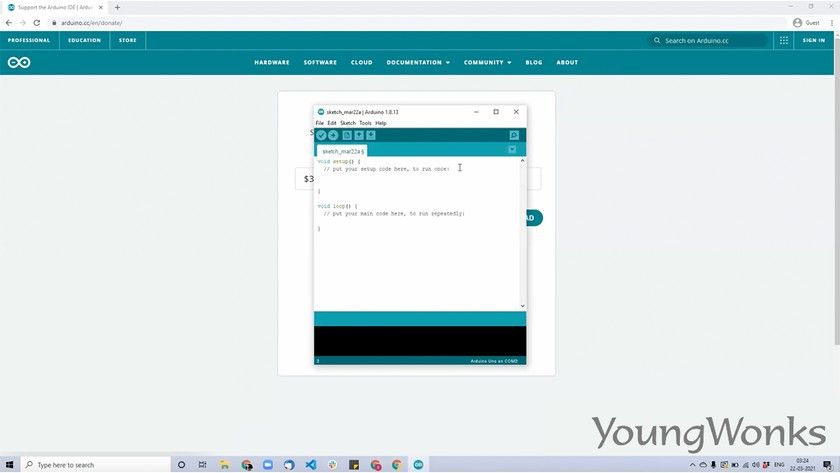The height and width of the screenshot is (473, 840).
Task: Open the Professional section link
Action: click(x=29, y=40)
